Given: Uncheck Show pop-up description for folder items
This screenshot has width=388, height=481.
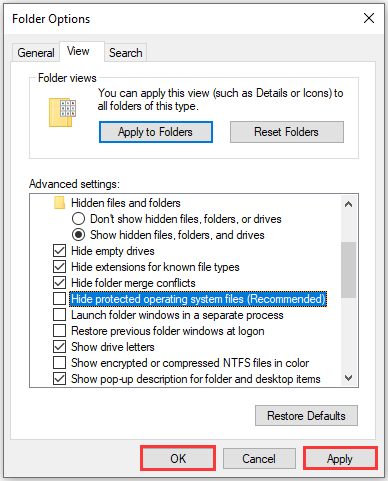Looking at the screenshot, I should coord(59,379).
